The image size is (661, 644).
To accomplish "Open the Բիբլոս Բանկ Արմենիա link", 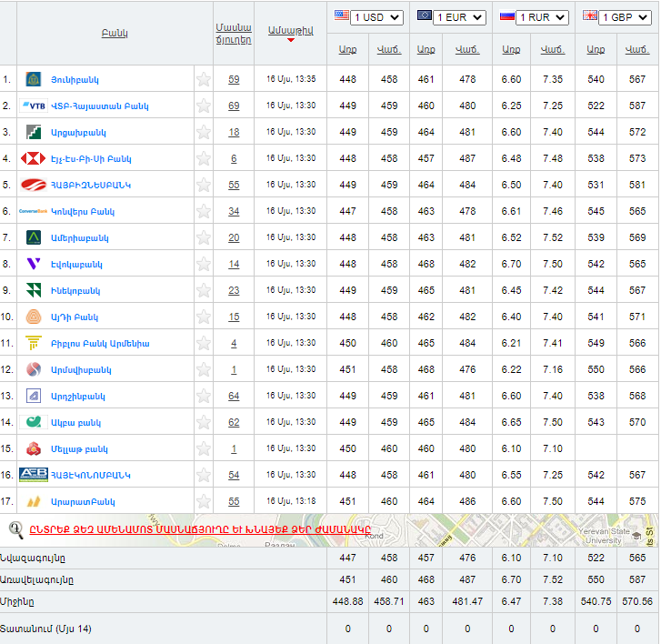I will pos(100,343).
